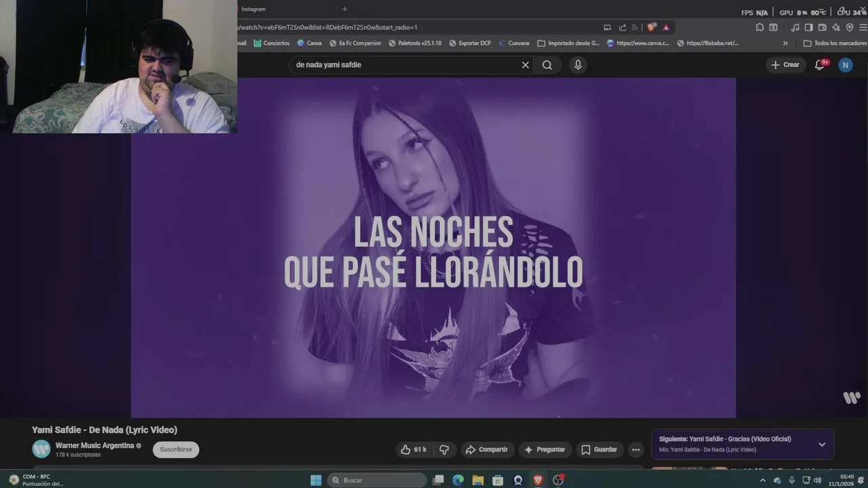Image resolution: width=868 pixels, height=488 pixels.
Task: Open Brave browser taskbar icon
Action: pyautogui.click(x=538, y=480)
